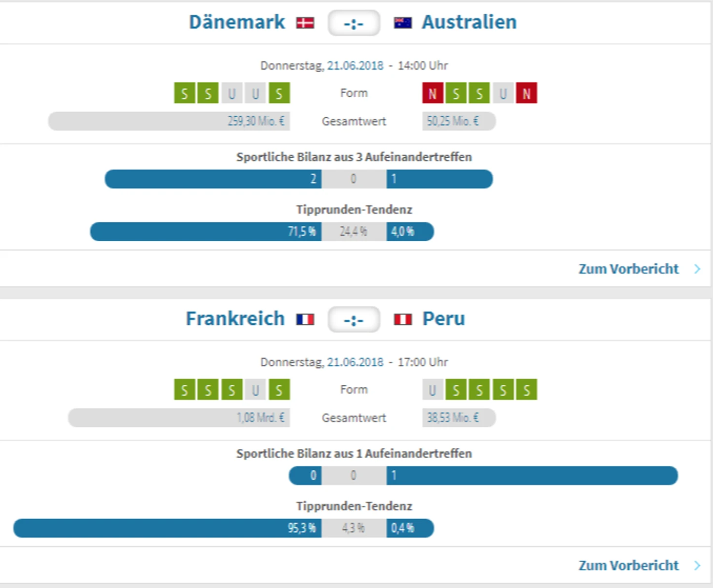713x588 pixels.
Task: Open Zum Vorbericht for Dänemark–Australien
Action: pyautogui.click(x=629, y=269)
